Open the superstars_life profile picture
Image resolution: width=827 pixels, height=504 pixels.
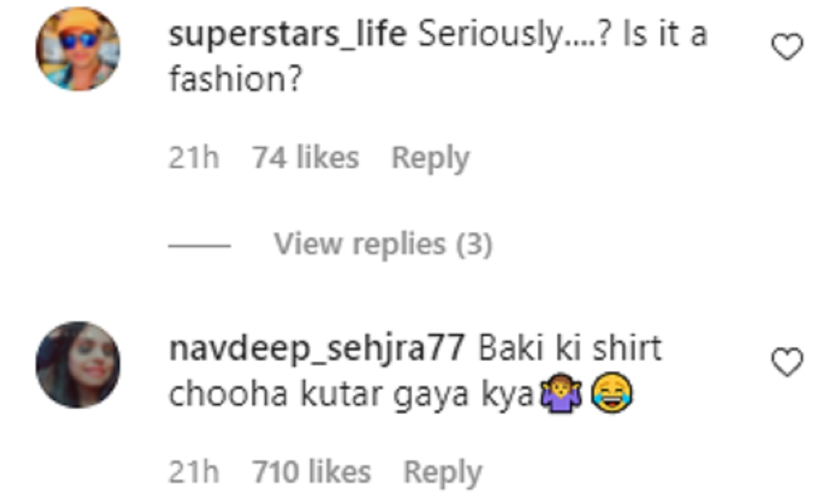[78, 49]
